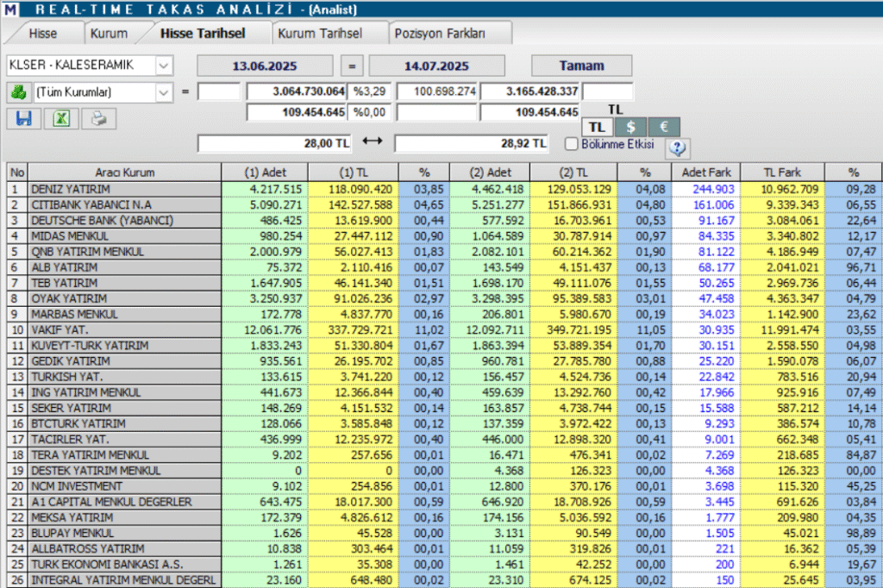Export table to Excel via Excel icon
883x588 pixels.
point(59,118)
